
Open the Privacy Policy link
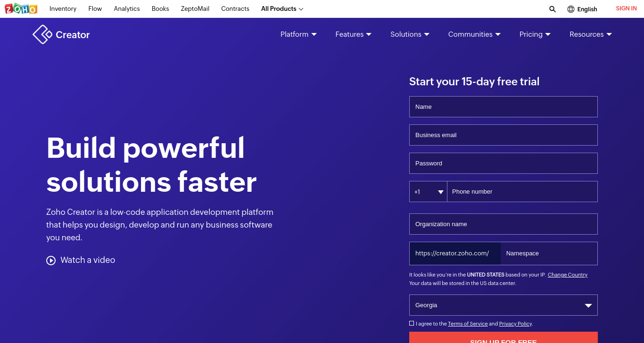coord(515,324)
